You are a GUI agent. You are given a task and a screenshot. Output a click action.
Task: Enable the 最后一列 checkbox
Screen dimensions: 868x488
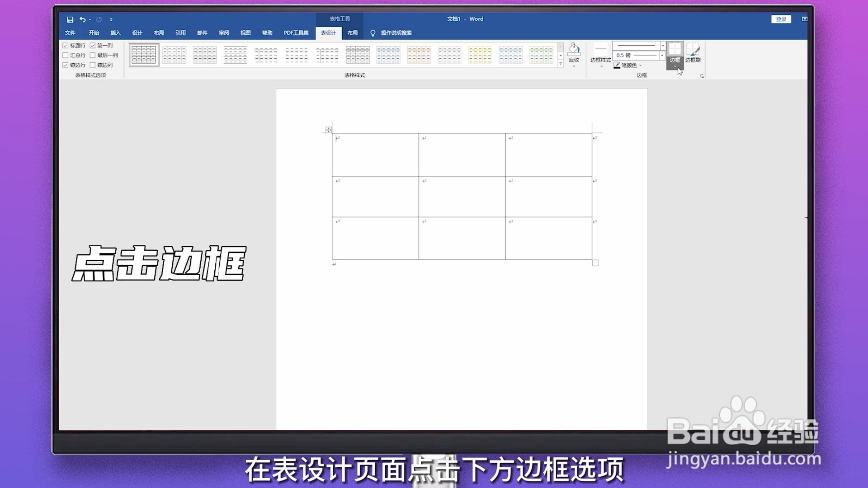(93, 55)
